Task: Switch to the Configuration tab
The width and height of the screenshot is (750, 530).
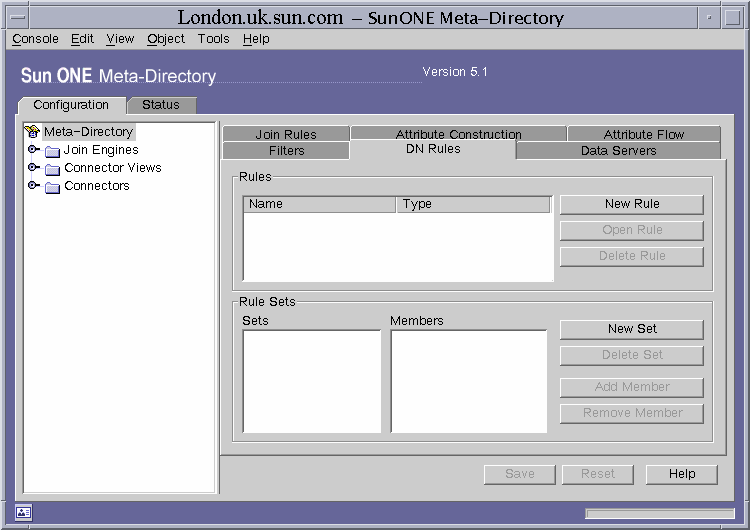Action: 71,105
